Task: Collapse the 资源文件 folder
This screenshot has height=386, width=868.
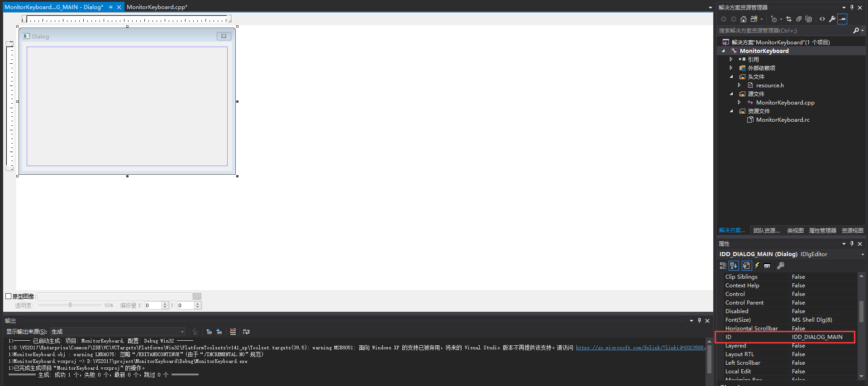Action: pos(731,111)
